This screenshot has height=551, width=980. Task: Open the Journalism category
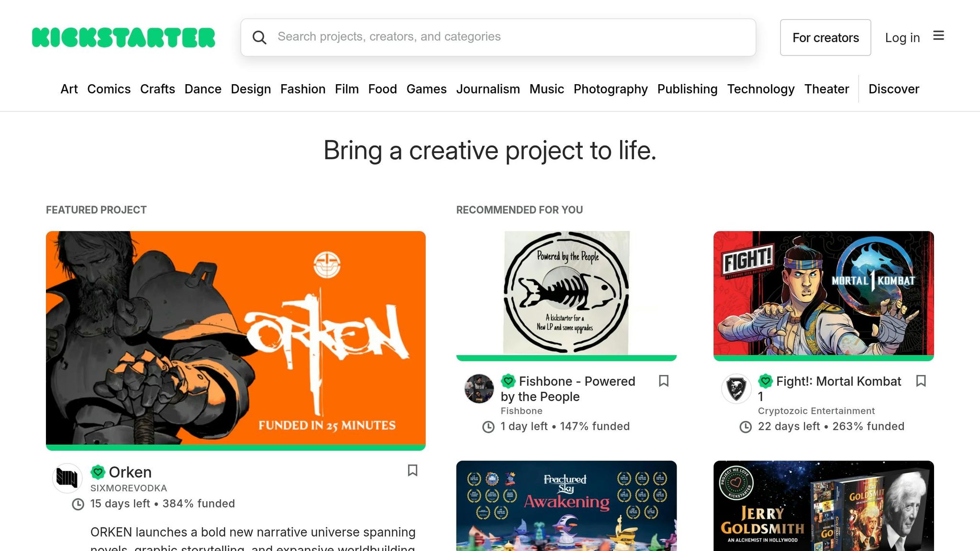488,89
